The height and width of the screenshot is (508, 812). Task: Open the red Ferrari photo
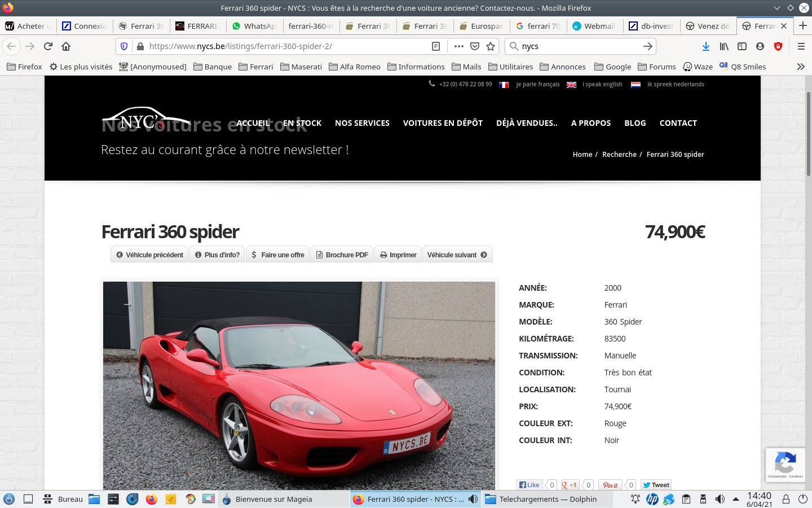tap(299, 386)
